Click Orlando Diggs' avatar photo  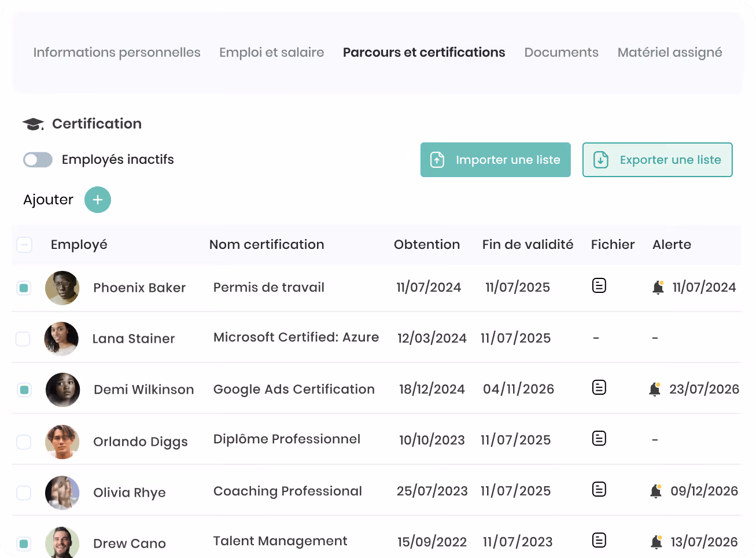(62, 442)
